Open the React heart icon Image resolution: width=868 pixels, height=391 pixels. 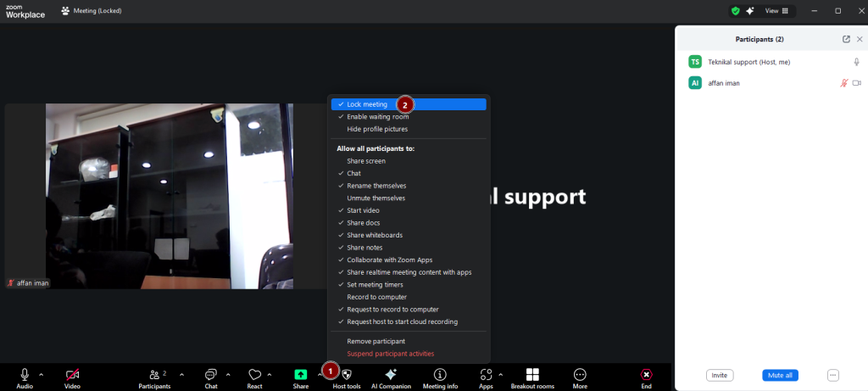(254, 374)
